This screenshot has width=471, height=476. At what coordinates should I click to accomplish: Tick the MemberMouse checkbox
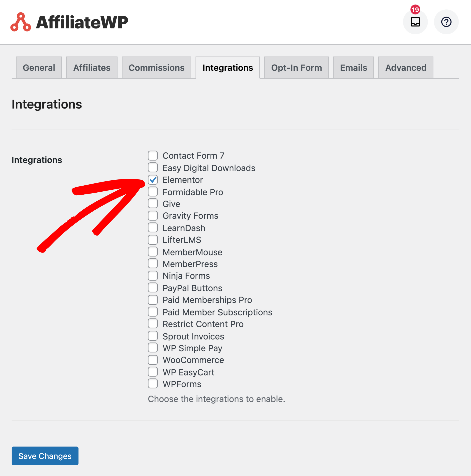point(153,252)
